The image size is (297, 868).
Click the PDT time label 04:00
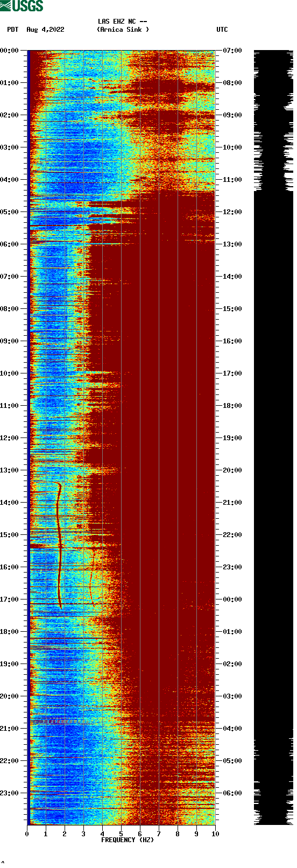[9, 179]
